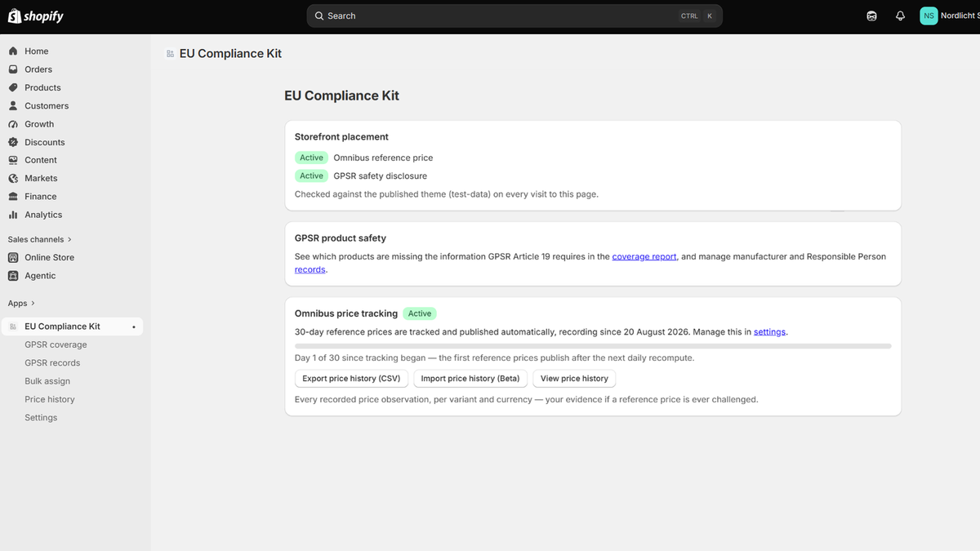Click the CTRL K shortcut hint
This screenshot has width=980, height=551.
pyautogui.click(x=697, y=16)
